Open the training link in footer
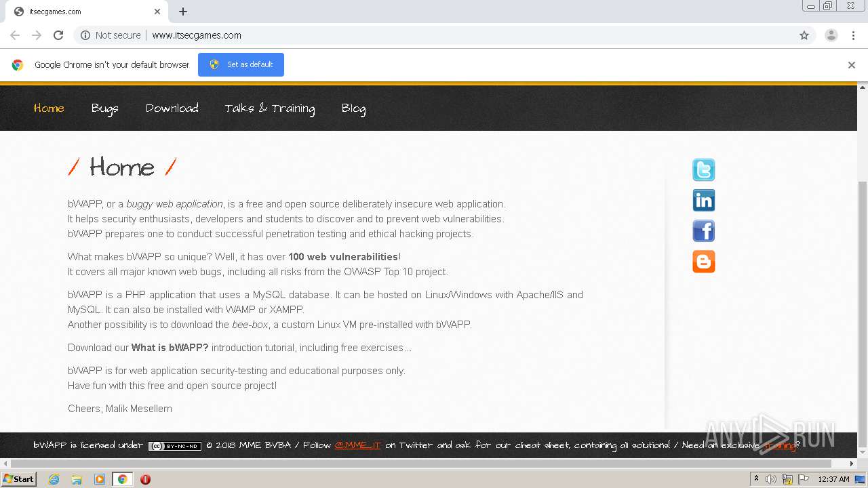 (x=779, y=445)
